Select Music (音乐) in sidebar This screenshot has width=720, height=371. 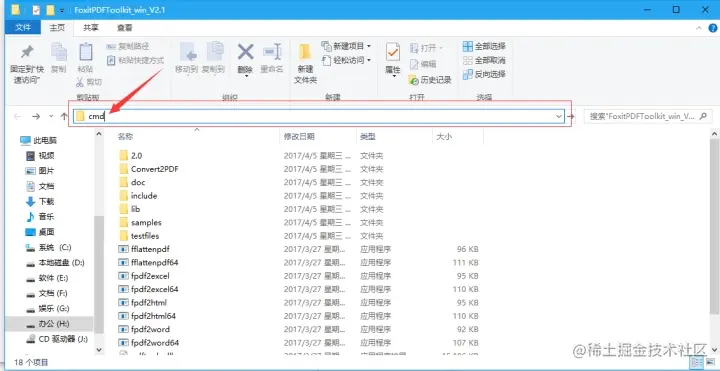click(40, 216)
